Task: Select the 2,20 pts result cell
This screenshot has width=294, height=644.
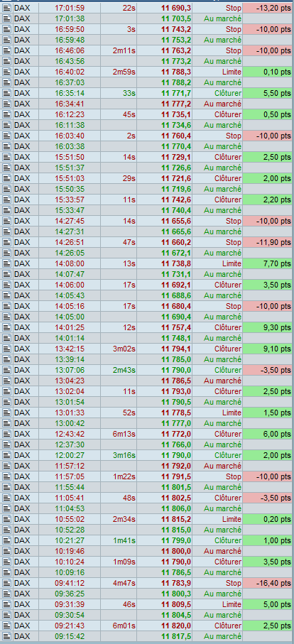Action: 267,200
